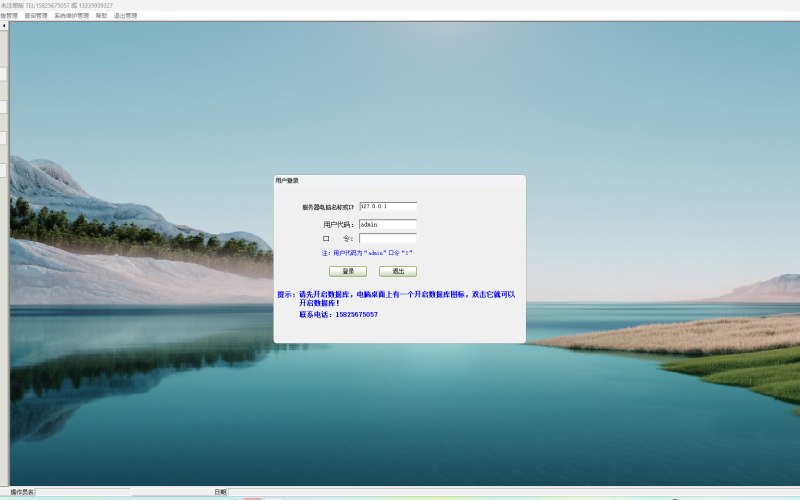Open the 系统维护管理 menu
Screen dimensions: 800x500
tap(71, 16)
